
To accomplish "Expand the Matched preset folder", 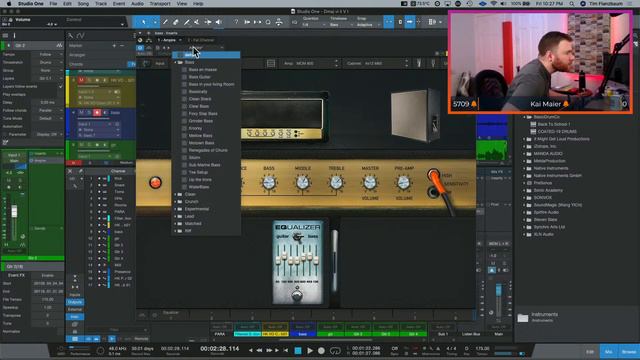I will coord(176,224).
